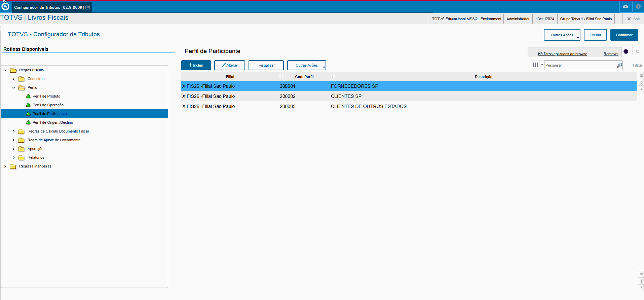Expand the Relatórios folder
The image size is (644, 300).
[14, 157]
